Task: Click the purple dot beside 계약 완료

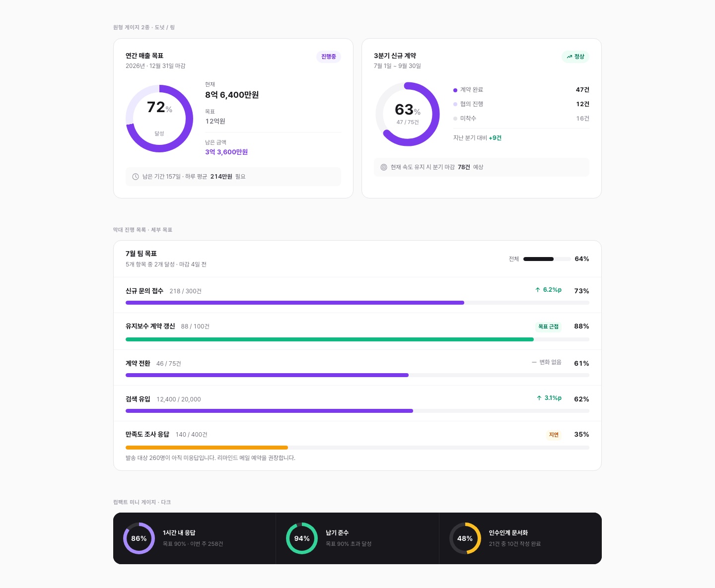Action: (x=455, y=90)
